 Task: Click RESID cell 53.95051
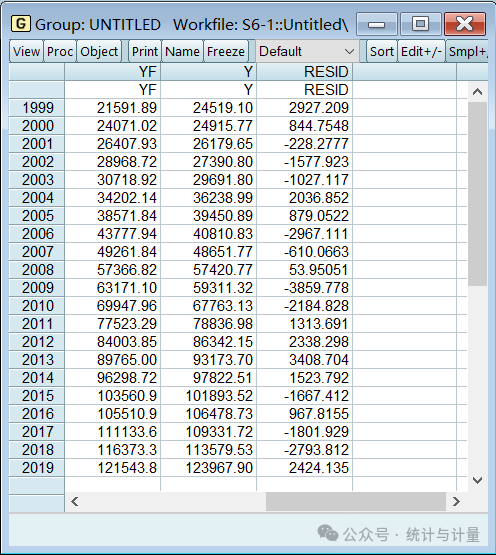pyautogui.click(x=304, y=270)
